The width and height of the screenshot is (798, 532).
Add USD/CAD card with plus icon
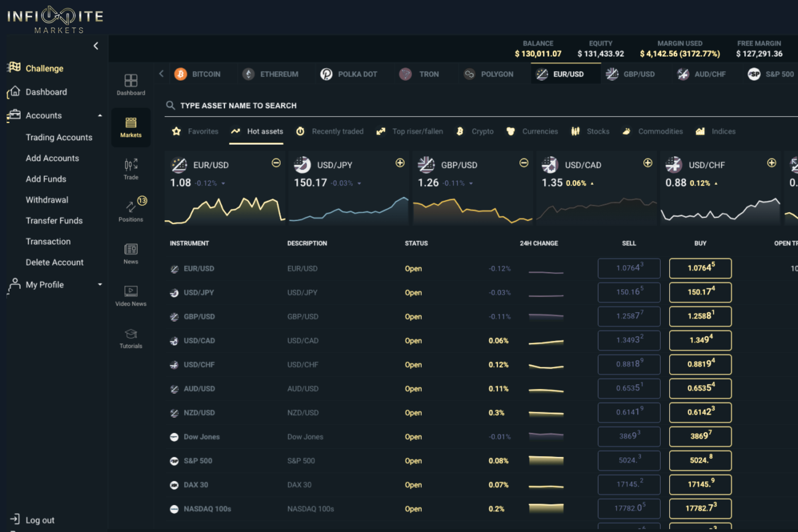pyautogui.click(x=648, y=163)
